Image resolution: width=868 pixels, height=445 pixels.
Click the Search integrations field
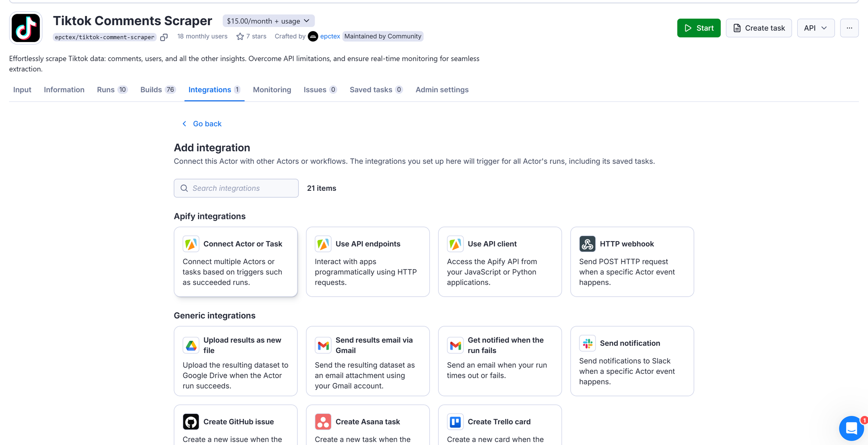[236, 188]
